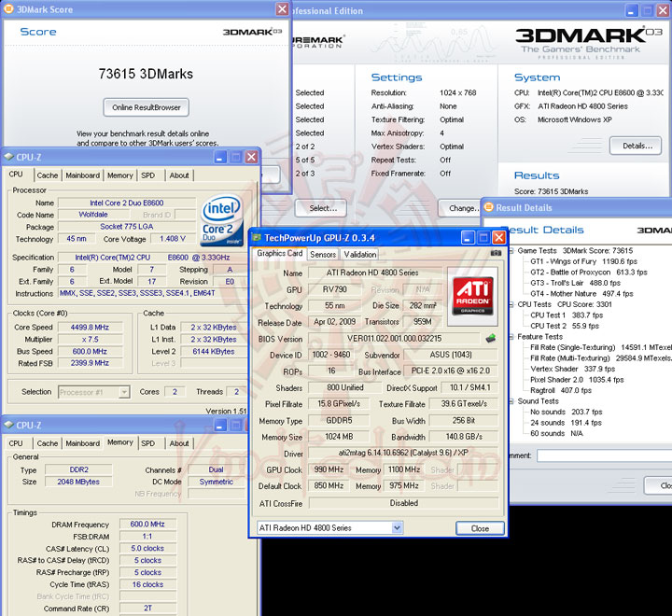This screenshot has width=672, height=616.
Task: Close the 3DMark Score window
Action: [x=282, y=9]
